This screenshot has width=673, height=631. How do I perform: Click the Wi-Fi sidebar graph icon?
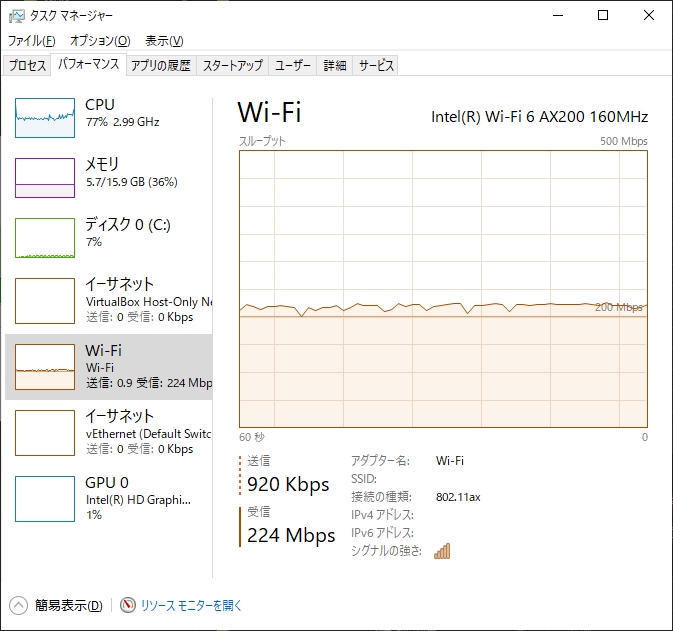[45, 367]
